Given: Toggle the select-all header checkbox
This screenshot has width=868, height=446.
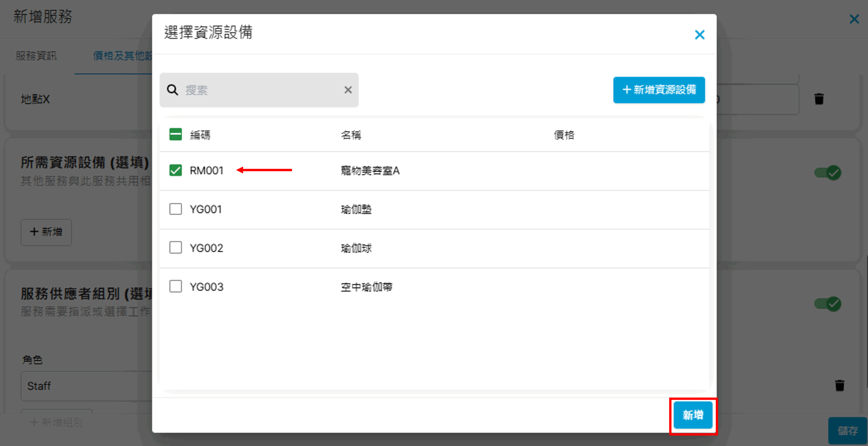Looking at the screenshot, I should point(176,135).
